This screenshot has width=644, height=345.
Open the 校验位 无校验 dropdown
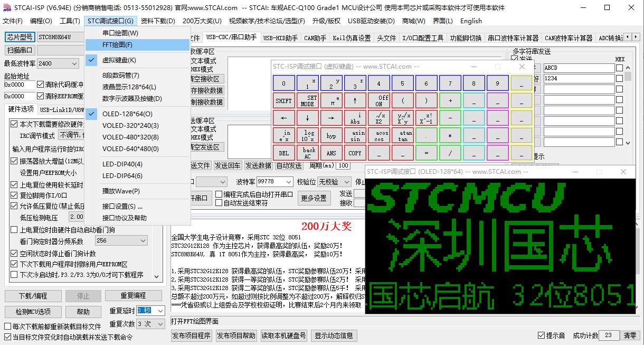click(335, 181)
